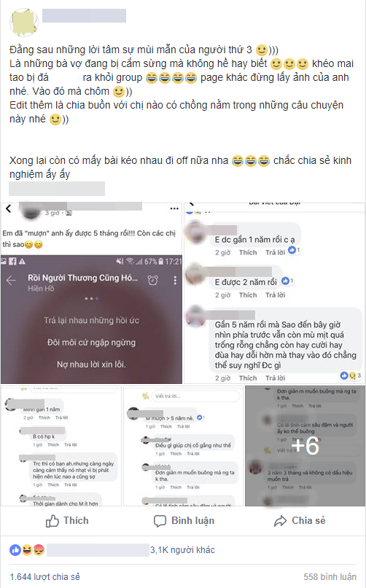Click the poster's profile avatar
The height and width of the screenshot is (588, 366).
tap(24, 23)
